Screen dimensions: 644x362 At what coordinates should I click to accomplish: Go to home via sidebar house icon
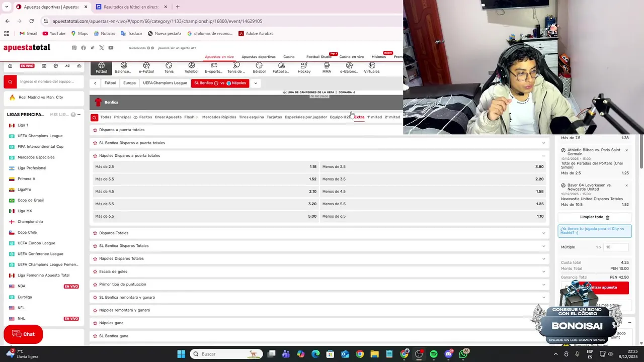[10, 66]
